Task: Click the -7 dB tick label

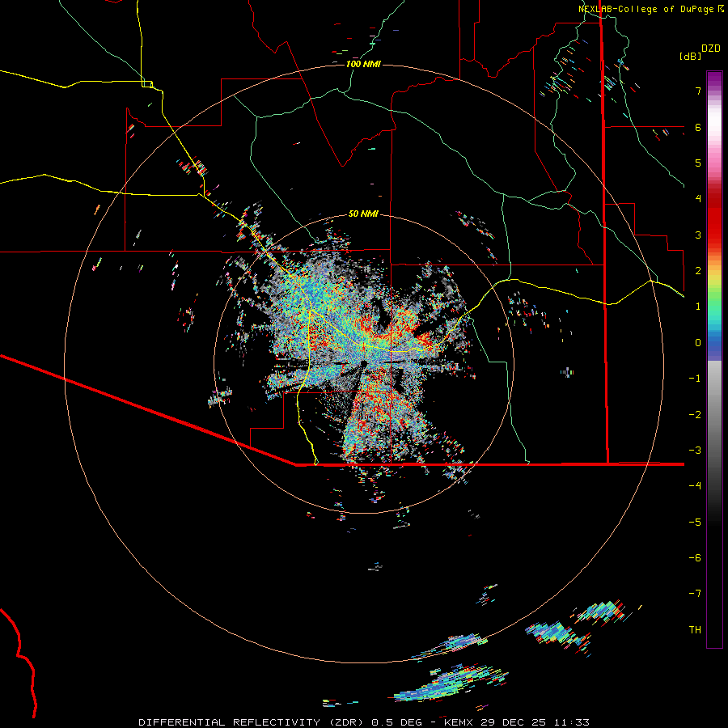Action: click(695, 594)
